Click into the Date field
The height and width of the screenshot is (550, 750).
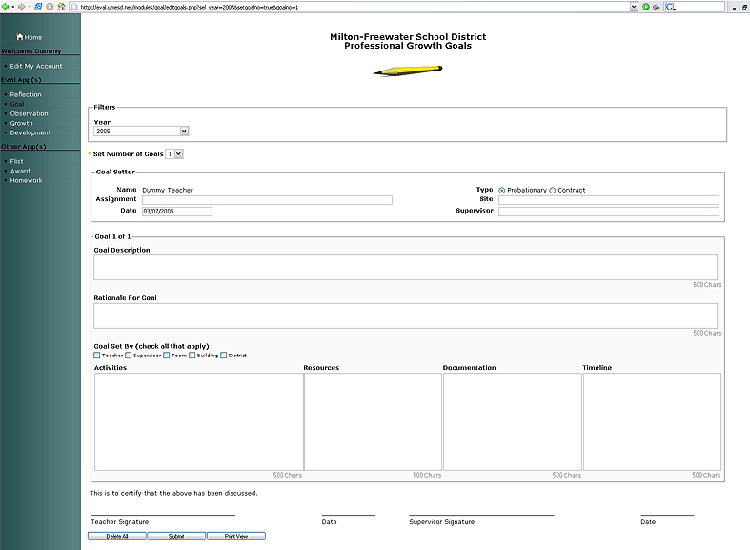176,211
